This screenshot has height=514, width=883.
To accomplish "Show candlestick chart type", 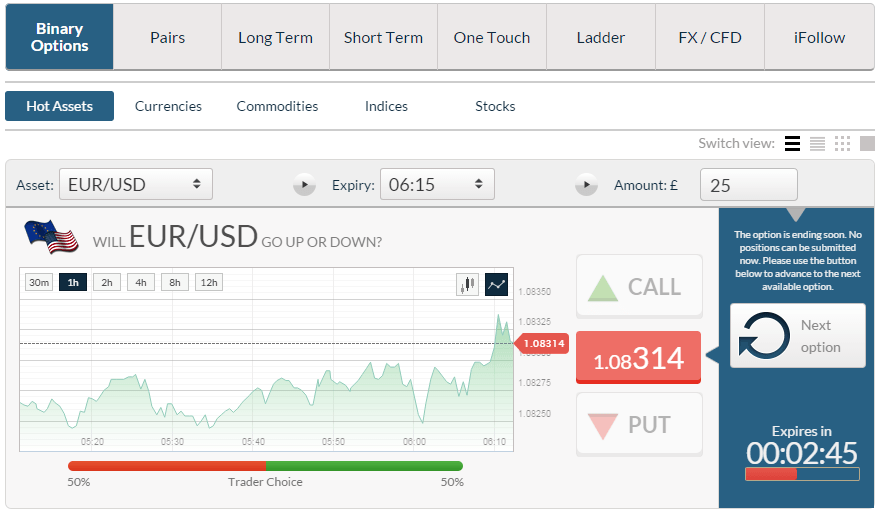I will pyautogui.click(x=467, y=284).
